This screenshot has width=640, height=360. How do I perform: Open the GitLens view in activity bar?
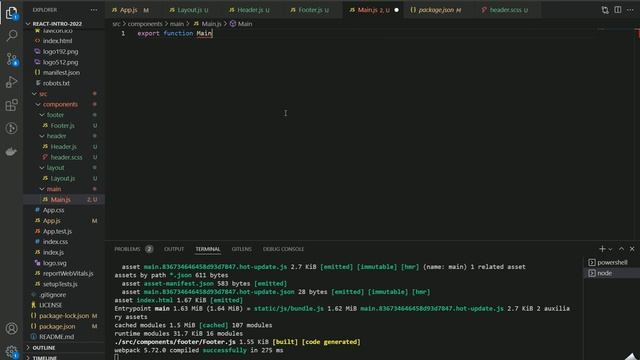tap(11, 128)
